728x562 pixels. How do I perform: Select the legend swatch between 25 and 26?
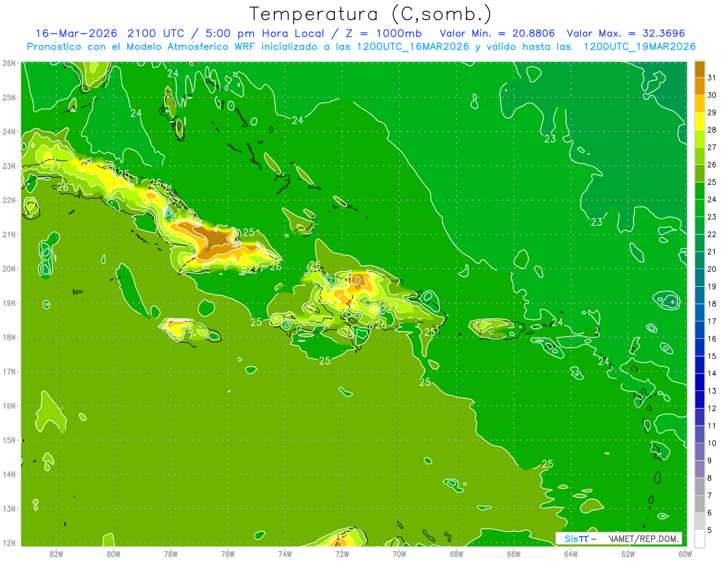[699, 173]
